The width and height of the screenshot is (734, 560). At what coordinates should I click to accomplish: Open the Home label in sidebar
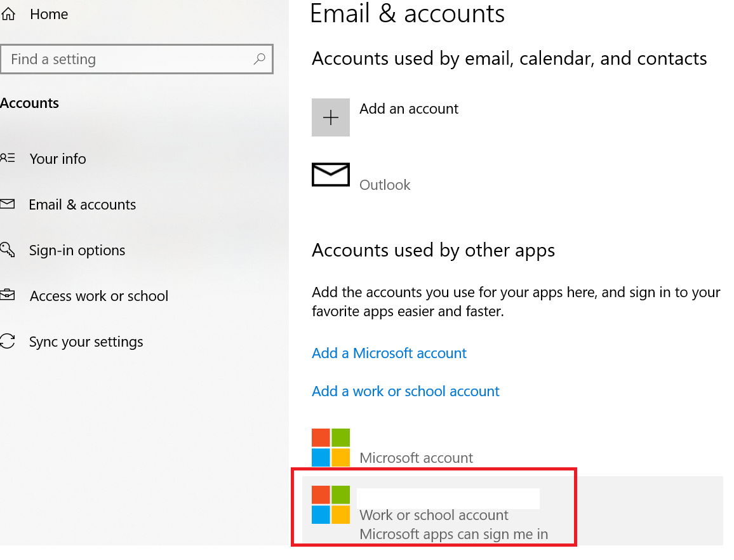[x=49, y=15]
